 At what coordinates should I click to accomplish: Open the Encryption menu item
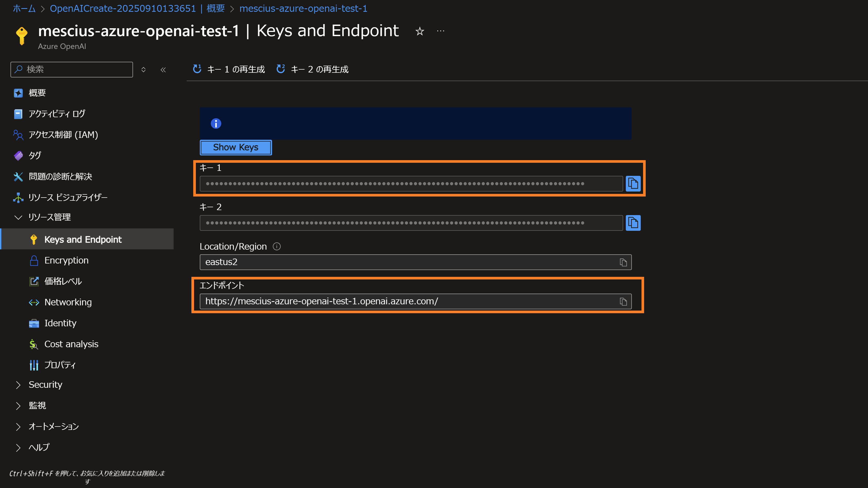[87, 260]
